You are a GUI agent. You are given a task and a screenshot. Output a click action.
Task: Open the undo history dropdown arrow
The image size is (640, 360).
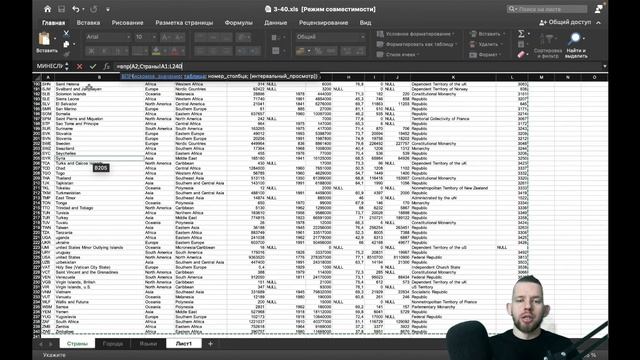click(83, 9)
